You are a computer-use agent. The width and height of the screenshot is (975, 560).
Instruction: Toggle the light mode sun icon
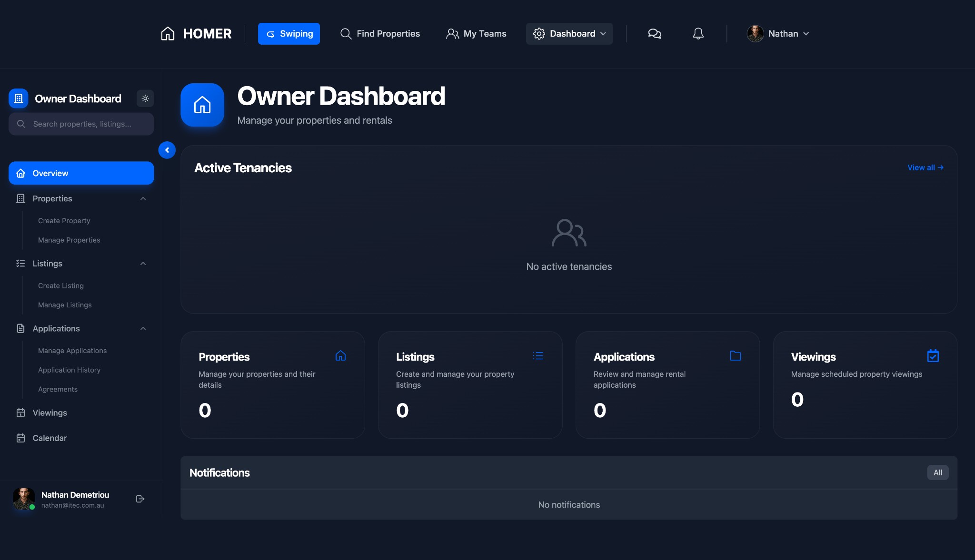145,98
